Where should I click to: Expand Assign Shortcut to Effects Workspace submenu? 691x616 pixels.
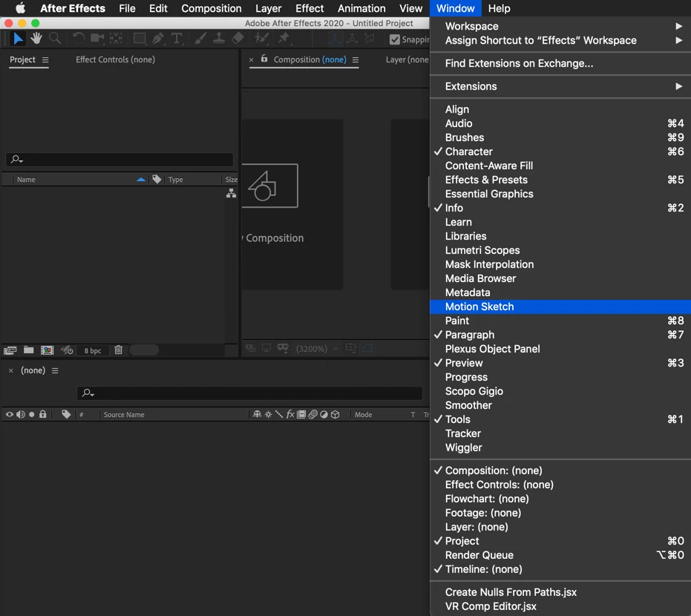[x=560, y=41]
